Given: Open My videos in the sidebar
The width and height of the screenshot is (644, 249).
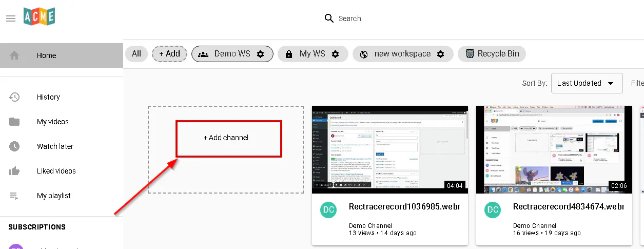Looking at the screenshot, I should tap(62, 122).
